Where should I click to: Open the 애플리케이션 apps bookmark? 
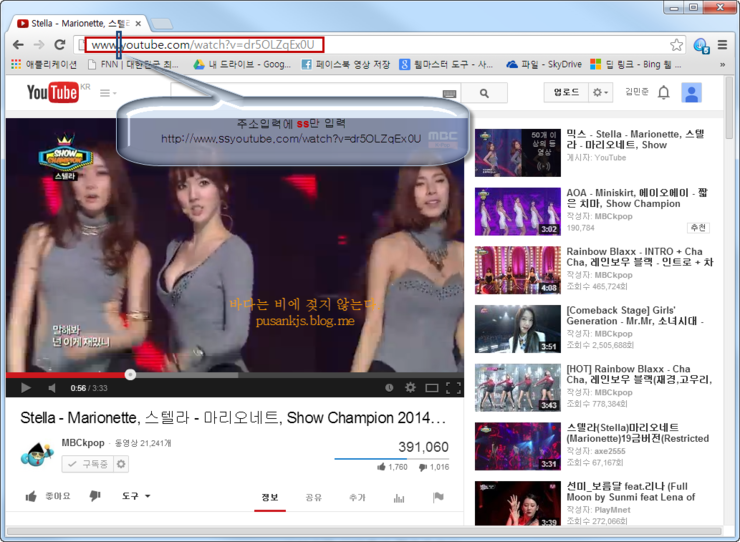pyautogui.click(x=44, y=64)
